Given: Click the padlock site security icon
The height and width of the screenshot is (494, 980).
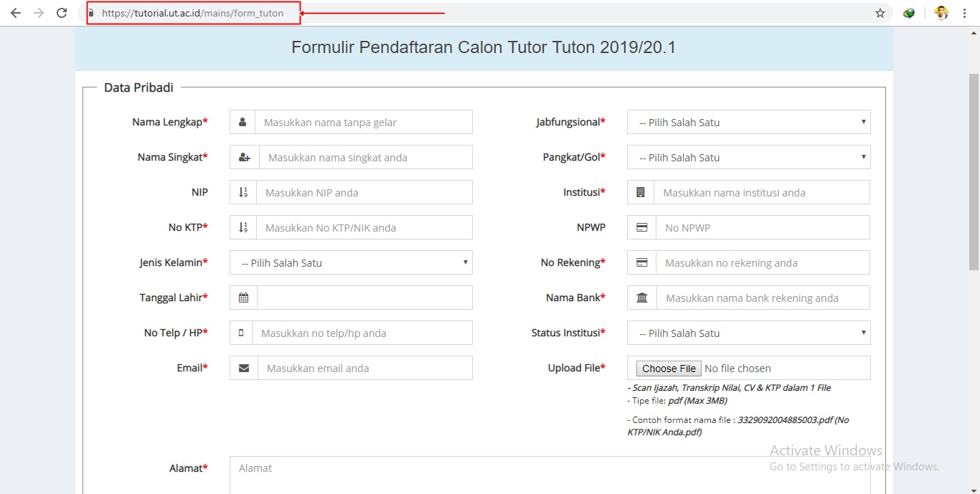Looking at the screenshot, I should 91,13.
